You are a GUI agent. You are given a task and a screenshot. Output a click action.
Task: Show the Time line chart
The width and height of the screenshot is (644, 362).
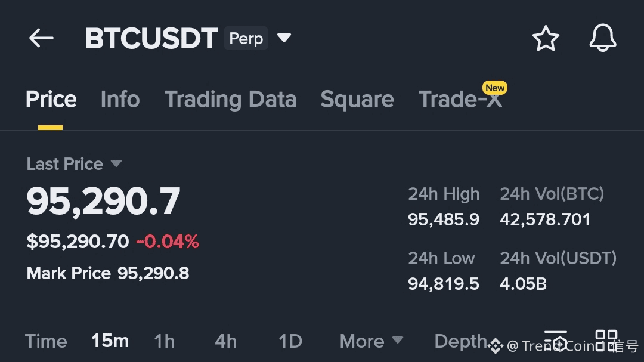[46, 341]
